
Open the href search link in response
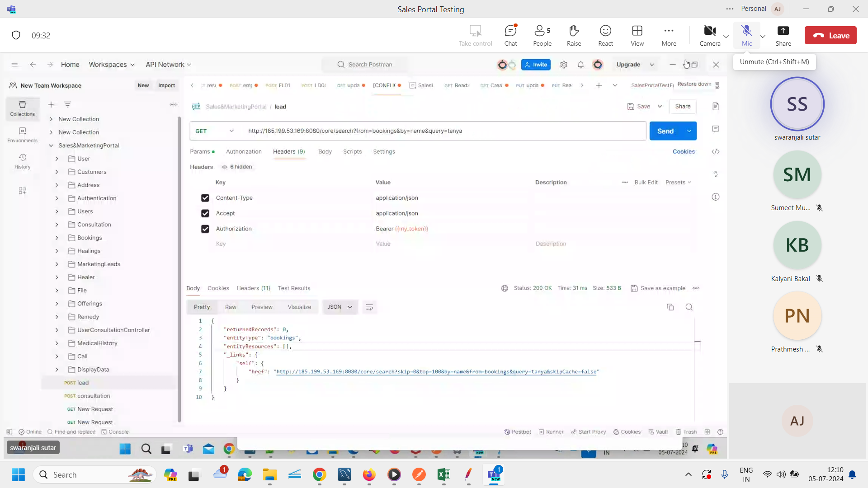[x=436, y=372]
